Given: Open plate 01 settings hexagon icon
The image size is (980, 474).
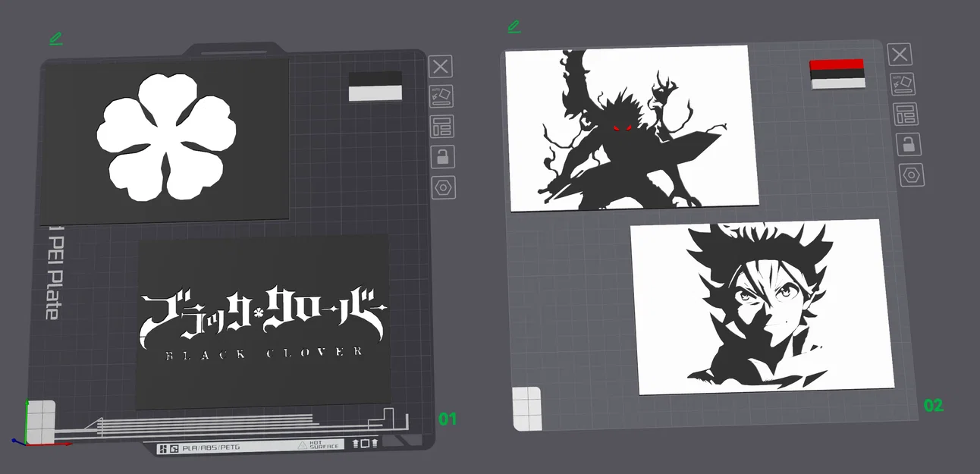Looking at the screenshot, I should [x=444, y=187].
